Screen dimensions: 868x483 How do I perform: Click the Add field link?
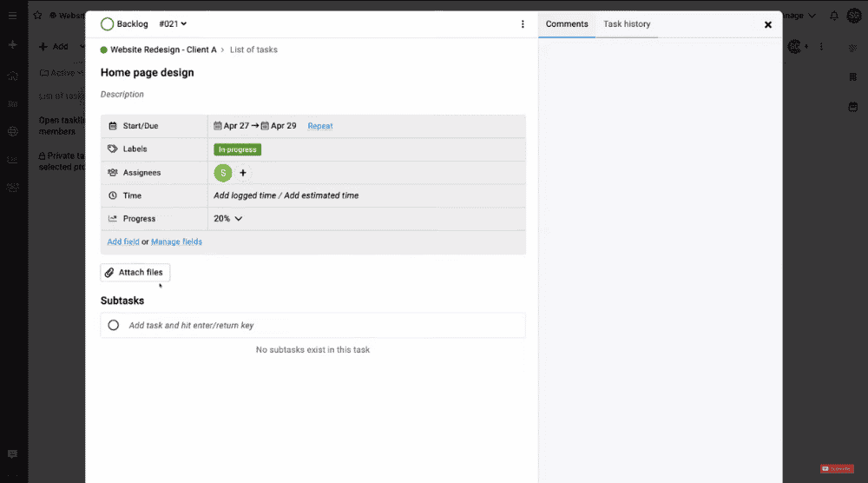123,241
